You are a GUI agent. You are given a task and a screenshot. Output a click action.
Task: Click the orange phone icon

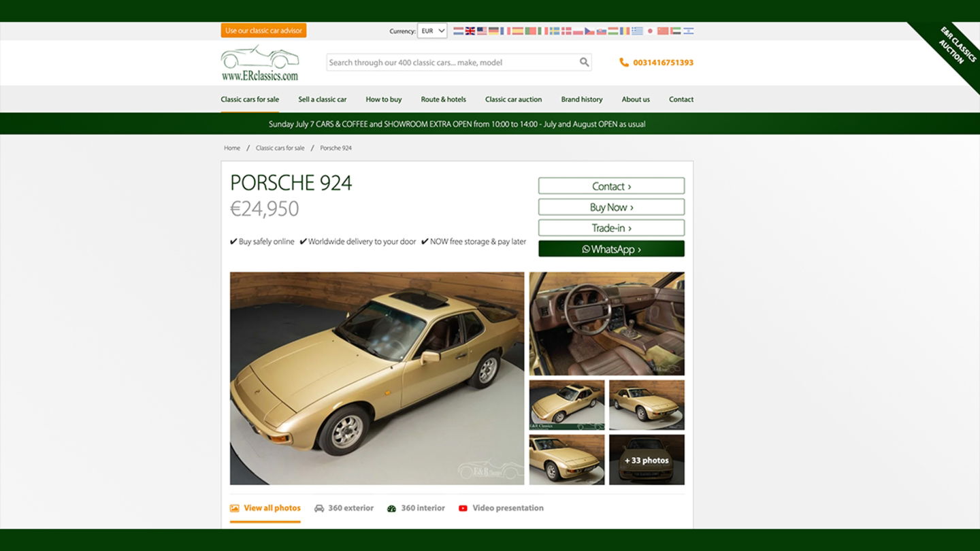(624, 63)
